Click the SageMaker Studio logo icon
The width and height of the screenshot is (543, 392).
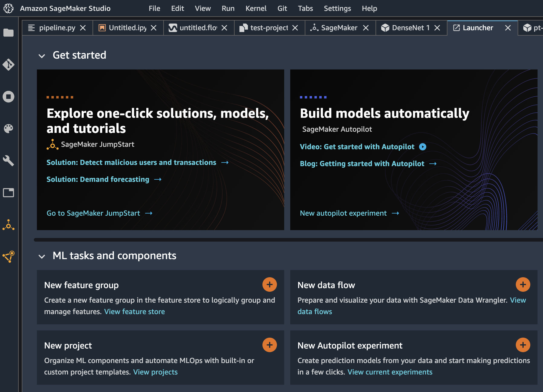pyautogui.click(x=8, y=8)
